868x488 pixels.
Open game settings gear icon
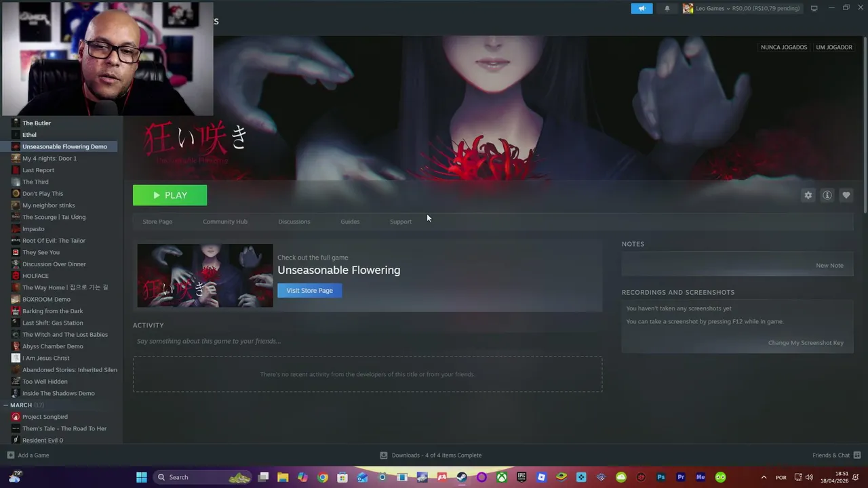point(808,195)
